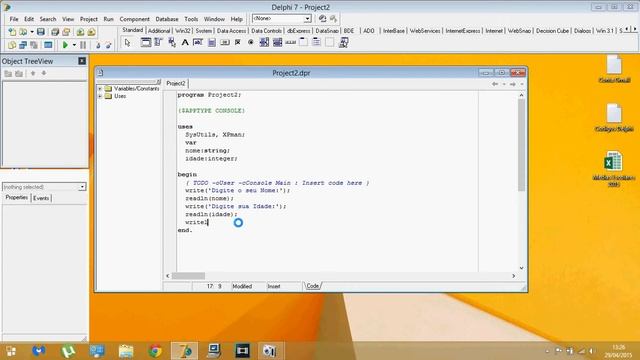Open the dropdown arrow next to Run

[74, 45]
